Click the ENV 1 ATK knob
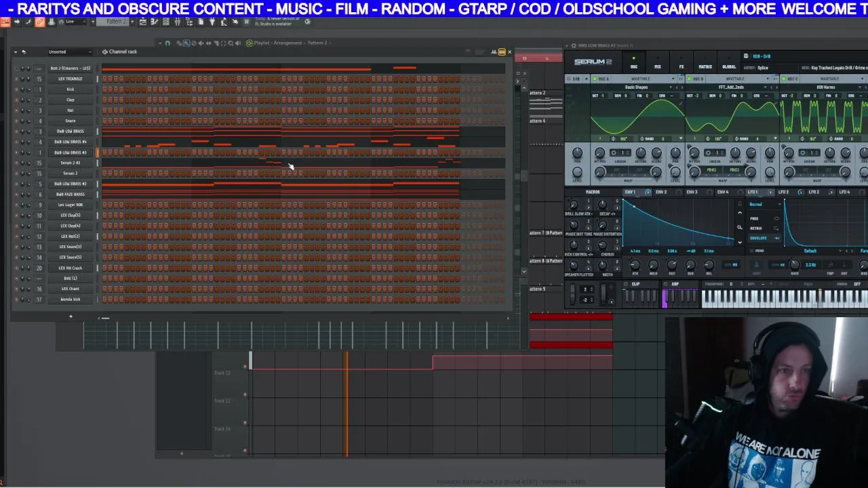The height and width of the screenshot is (488, 868). click(635, 264)
